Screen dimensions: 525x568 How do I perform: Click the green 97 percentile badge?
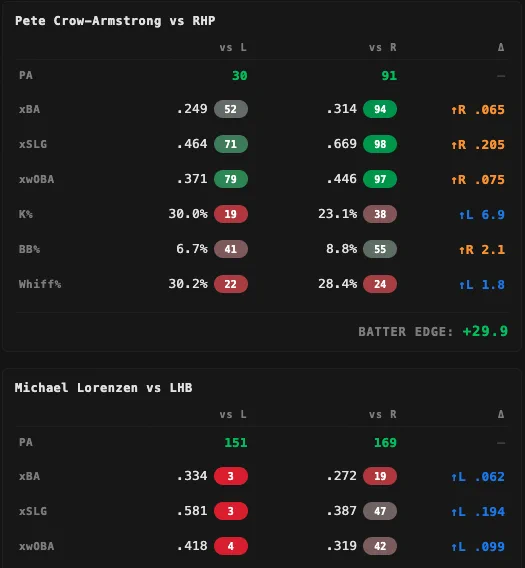click(x=380, y=179)
